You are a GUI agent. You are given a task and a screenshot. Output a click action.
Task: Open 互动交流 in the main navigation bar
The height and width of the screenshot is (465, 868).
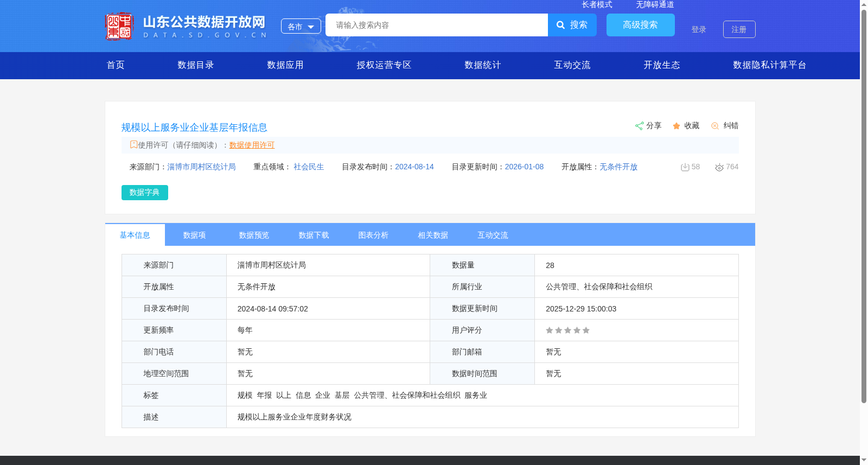click(x=572, y=65)
